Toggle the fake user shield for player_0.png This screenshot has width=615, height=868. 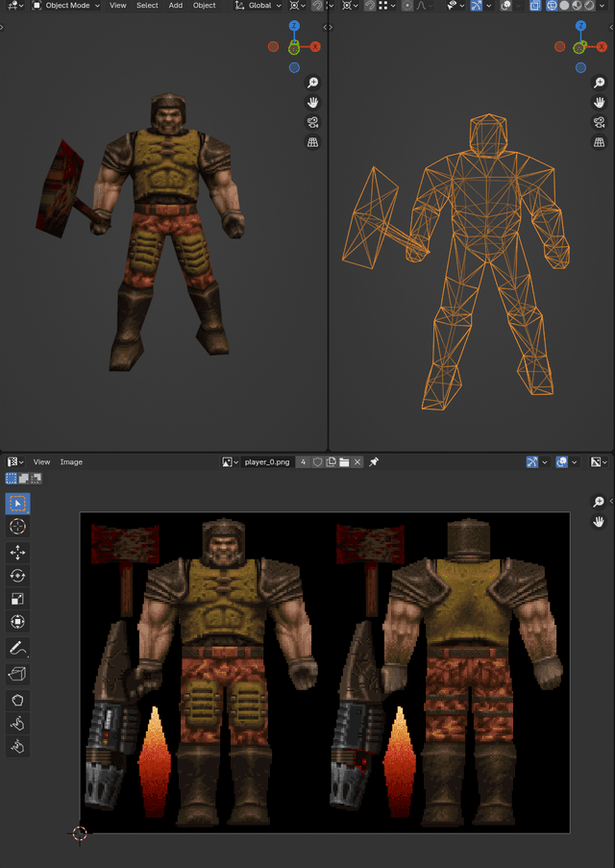(x=317, y=462)
